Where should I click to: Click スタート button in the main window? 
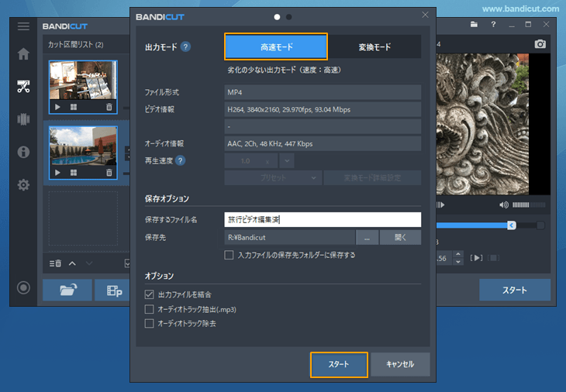[515, 290]
